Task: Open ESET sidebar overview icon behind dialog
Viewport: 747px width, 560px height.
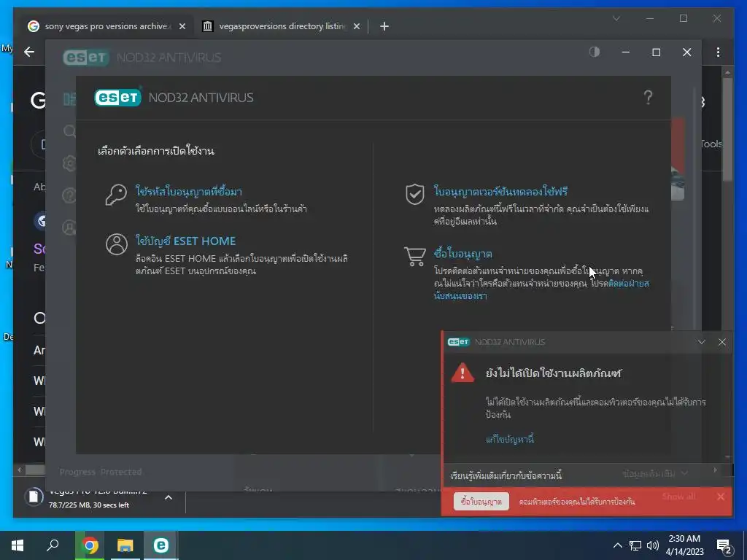Action: (69, 99)
